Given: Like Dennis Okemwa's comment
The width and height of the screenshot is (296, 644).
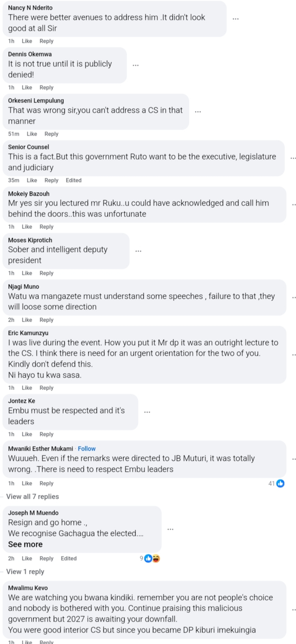Looking at the screenshot, I should pos(27,87).
